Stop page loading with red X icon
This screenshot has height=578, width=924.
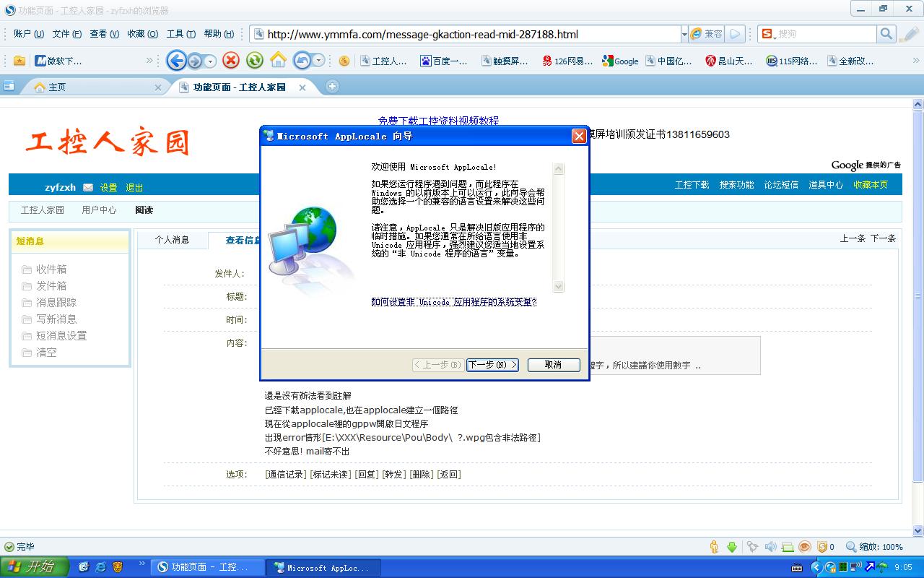tap(231, 61)
